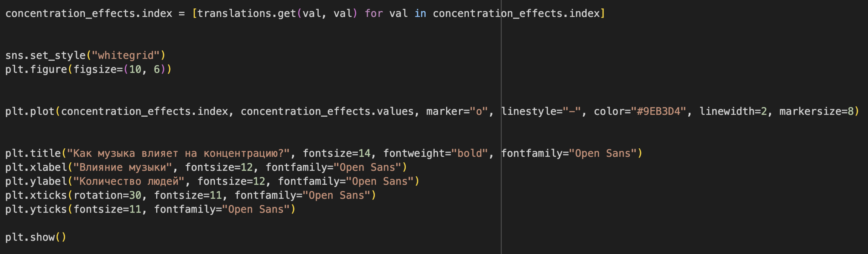Click the "whitegrid" string in sns.set_style
The height and width of the screenshot is (254, 868).
(126, 55)
